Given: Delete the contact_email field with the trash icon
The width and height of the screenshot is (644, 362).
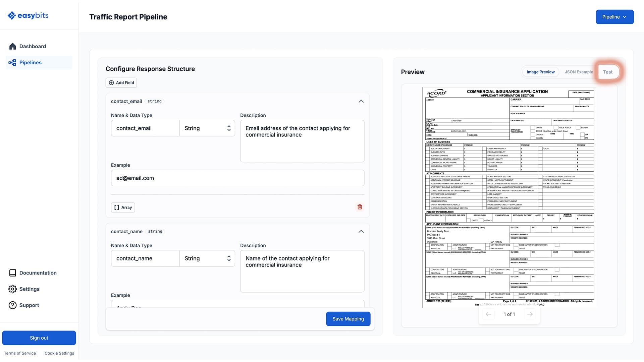Looking at the screenshot, I should pos(360,207).
